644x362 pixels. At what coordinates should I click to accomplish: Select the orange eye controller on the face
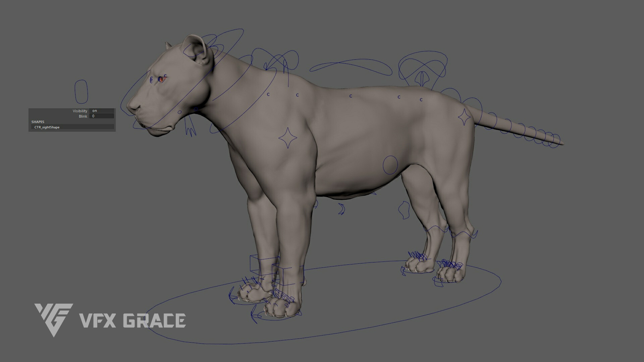tap(162, 79)
